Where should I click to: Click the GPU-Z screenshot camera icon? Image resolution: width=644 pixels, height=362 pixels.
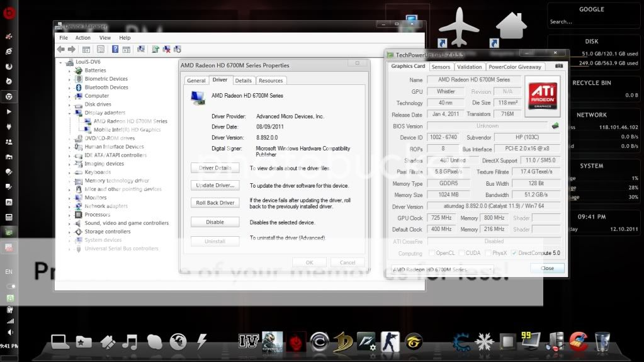point(558,66)
